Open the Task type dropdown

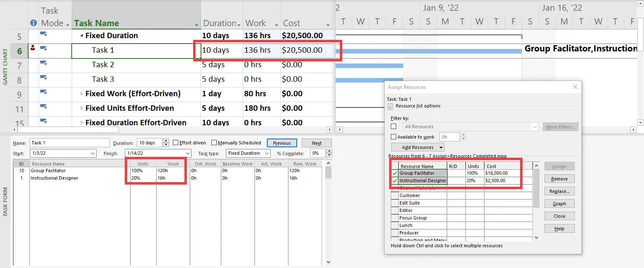266,153
